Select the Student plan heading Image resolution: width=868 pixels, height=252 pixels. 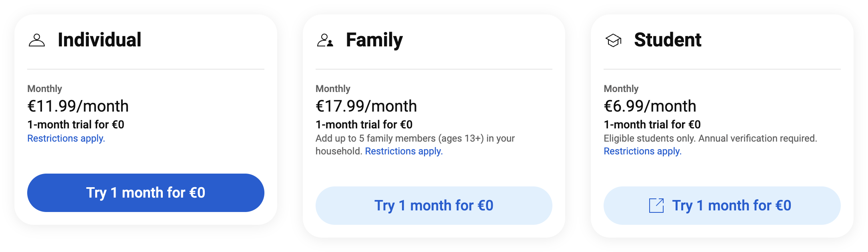click(668, 40)
